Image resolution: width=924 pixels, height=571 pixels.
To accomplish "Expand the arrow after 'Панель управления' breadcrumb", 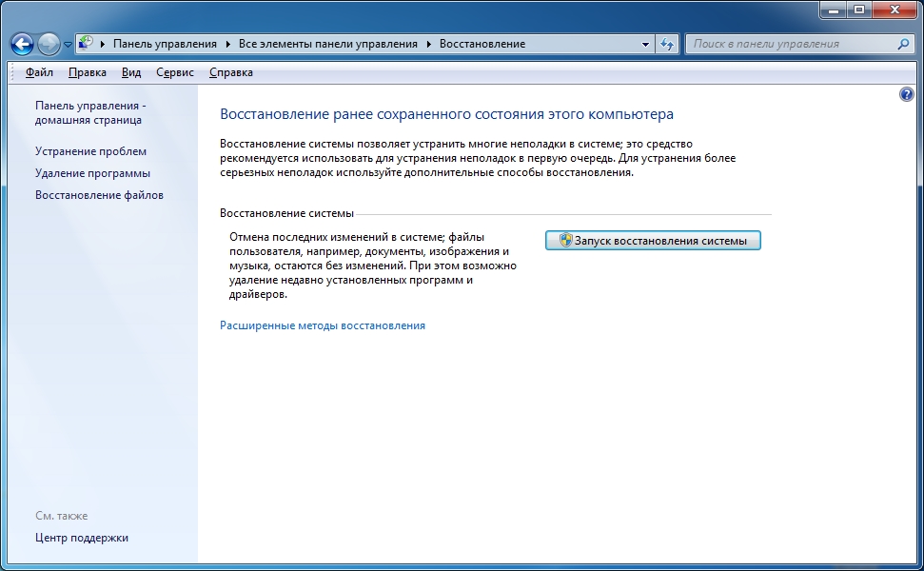I will (229, 44).
